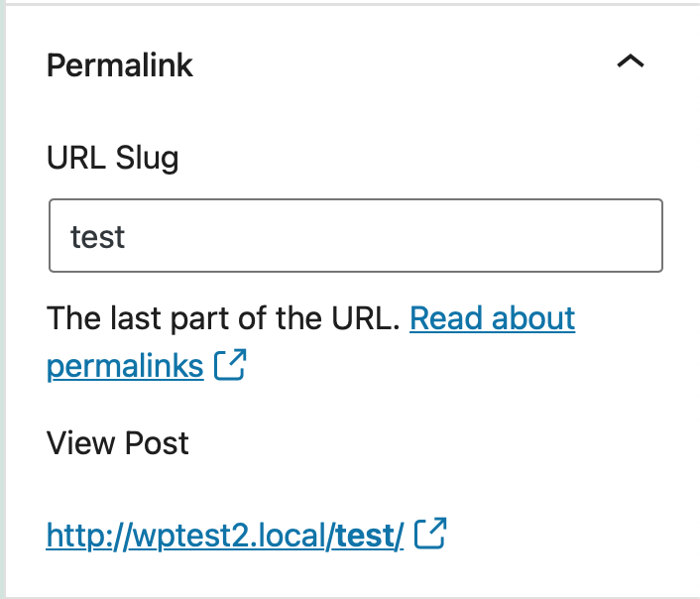700x599 pixels.
Task: Open the http://wptest2.local/test/ post link
Action: 224,536
